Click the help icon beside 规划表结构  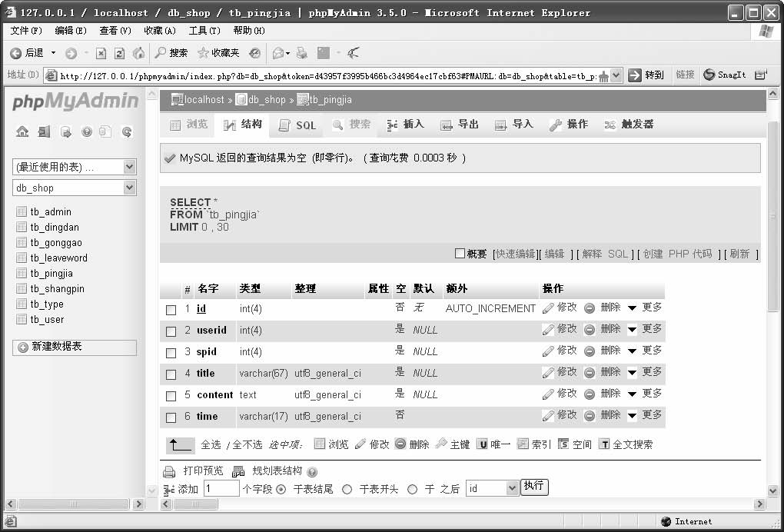(x=312, y=471)
